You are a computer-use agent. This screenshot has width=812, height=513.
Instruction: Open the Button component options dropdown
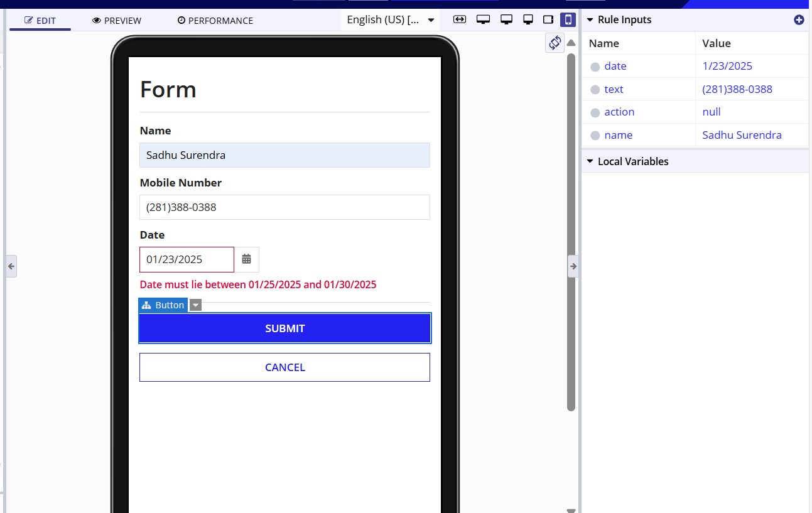195,305
